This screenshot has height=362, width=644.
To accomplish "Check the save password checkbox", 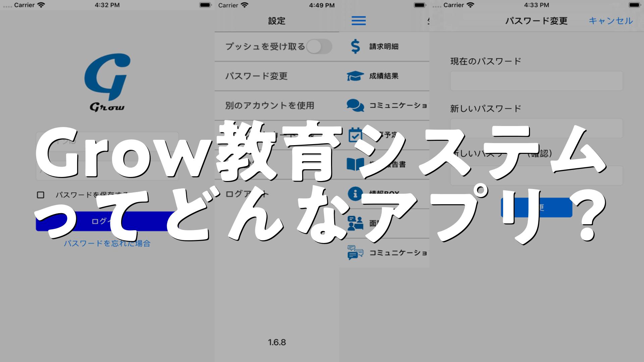I will tap(41, 195).
